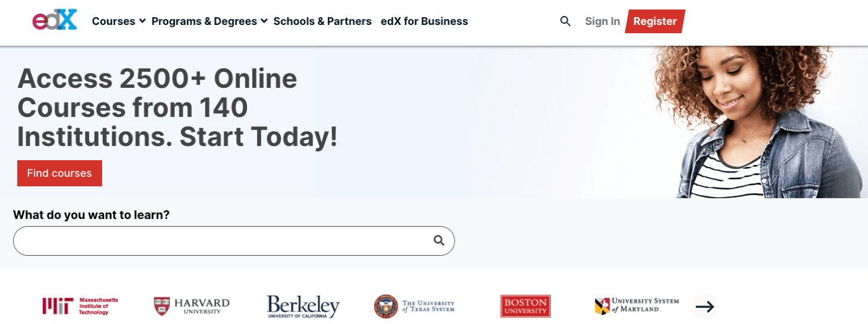Open Schools & Partners page
Screen dimensions: 868x324
[322, 21]
